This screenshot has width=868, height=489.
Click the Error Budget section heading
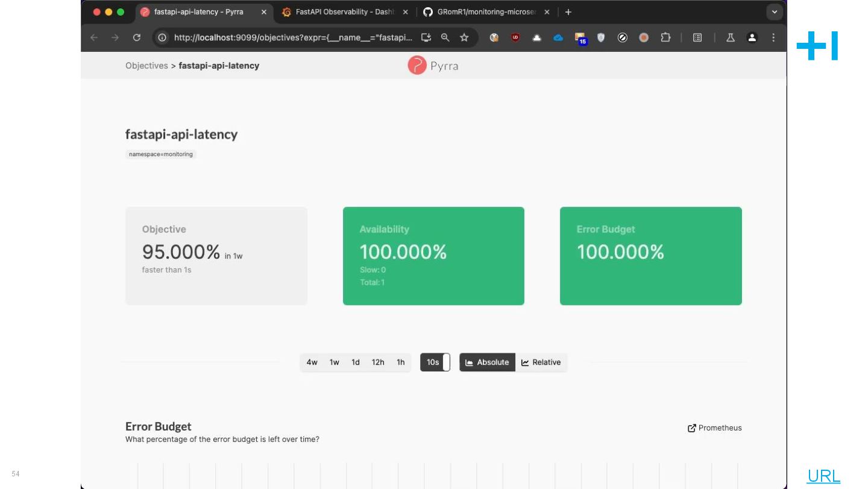point(159,426)
